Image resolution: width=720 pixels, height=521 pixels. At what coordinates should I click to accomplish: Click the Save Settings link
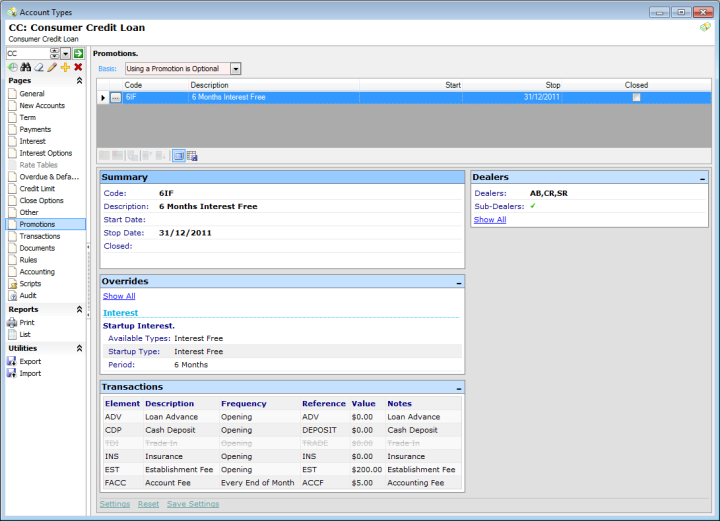(x=193, y=504)
